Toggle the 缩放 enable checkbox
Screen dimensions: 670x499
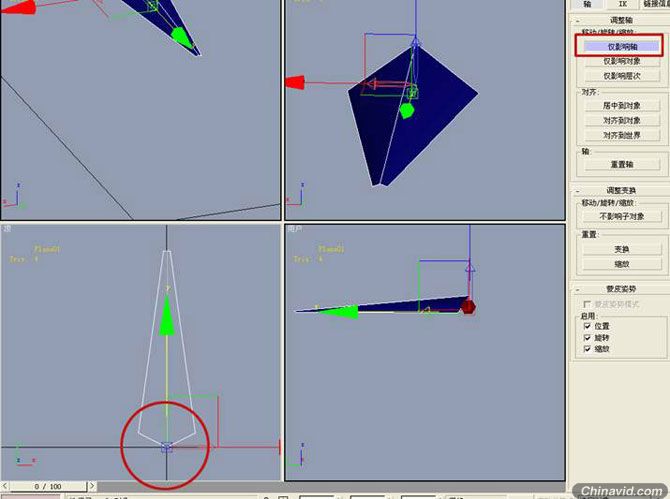[x=587, y=349]
